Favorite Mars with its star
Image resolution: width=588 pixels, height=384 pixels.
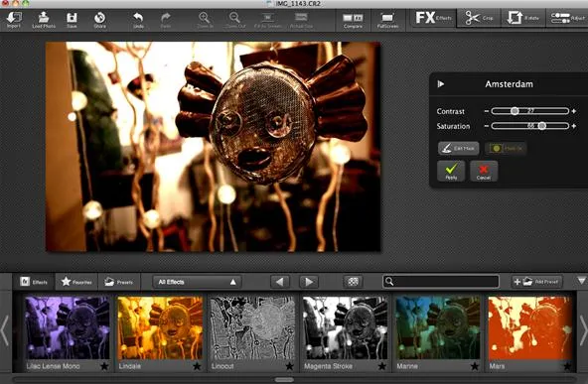(567, 366)
